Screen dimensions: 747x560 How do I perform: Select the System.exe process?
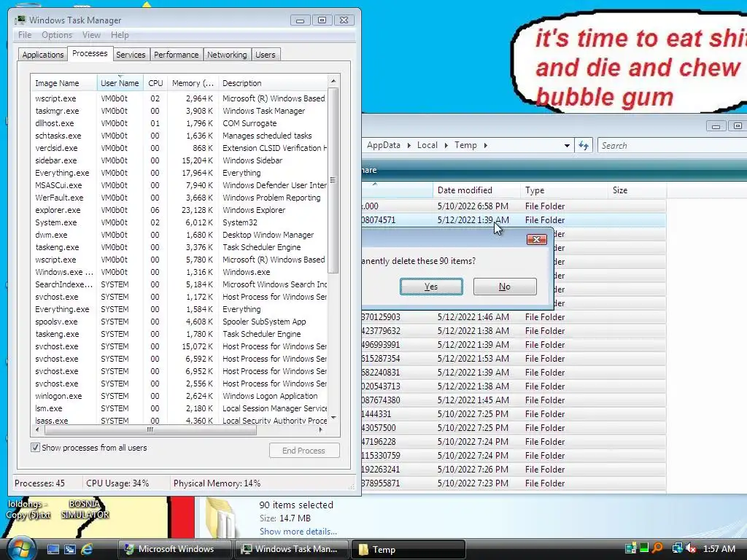point(179,222)
